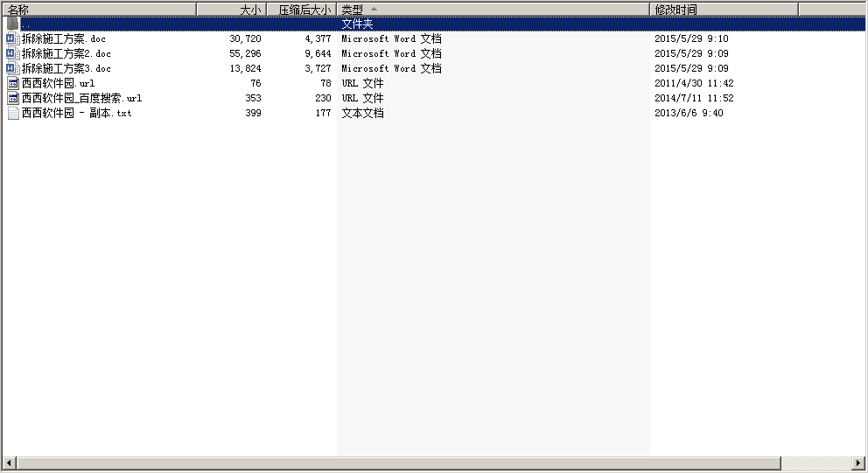Sort by the 修改时间 column header
Viewport: 868px width, 473px height.
coord(724,10)
